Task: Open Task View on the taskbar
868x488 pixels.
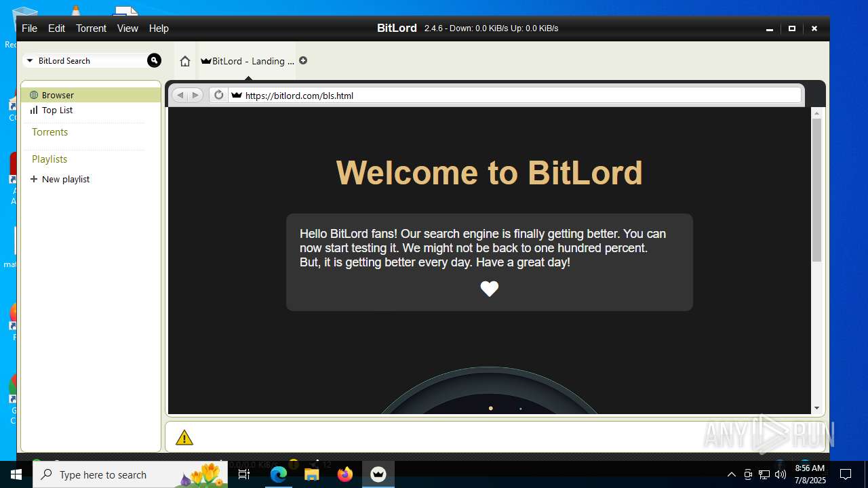Action: tap(244, 474)
